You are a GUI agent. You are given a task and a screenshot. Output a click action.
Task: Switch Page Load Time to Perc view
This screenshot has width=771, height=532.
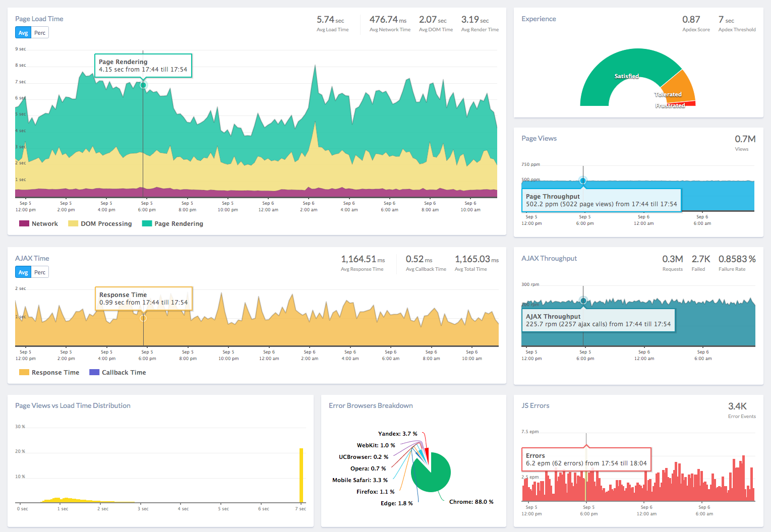click(40, 33)
